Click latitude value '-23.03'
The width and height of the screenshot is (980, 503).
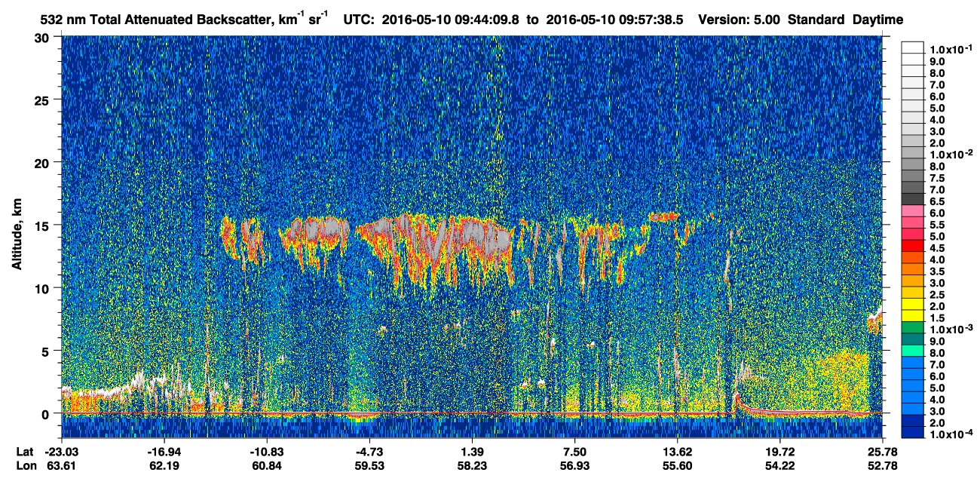[62, 451]
